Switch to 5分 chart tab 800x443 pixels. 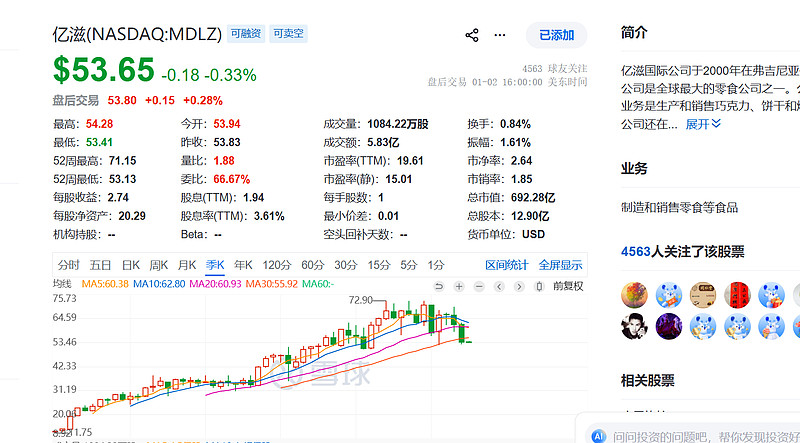(409, 265)
